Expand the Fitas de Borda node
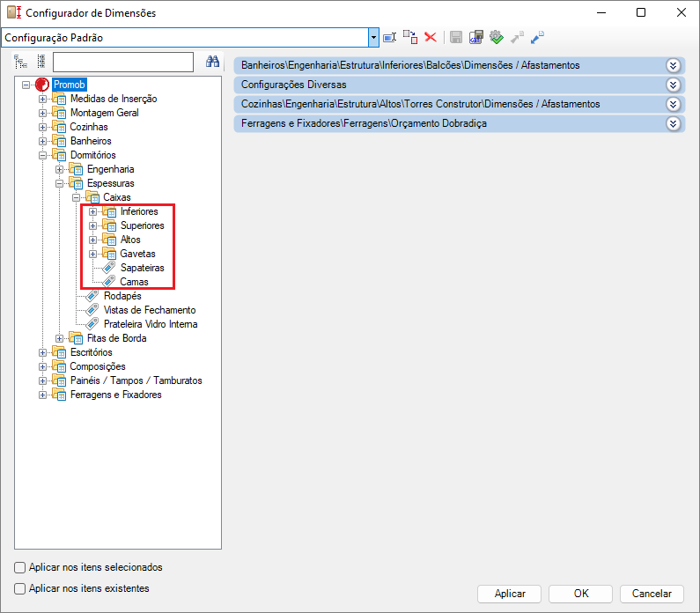 [59, 338]
